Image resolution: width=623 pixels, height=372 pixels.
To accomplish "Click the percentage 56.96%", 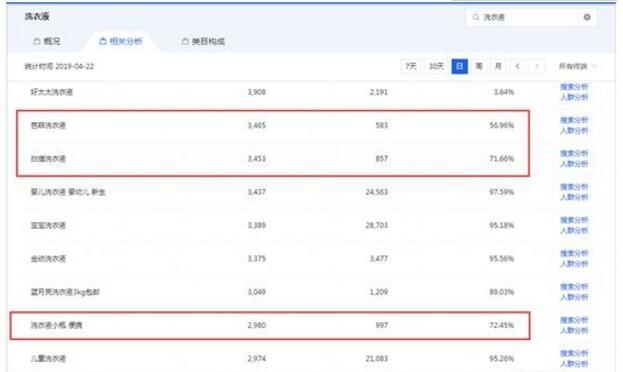I will (x=502, y=126).
